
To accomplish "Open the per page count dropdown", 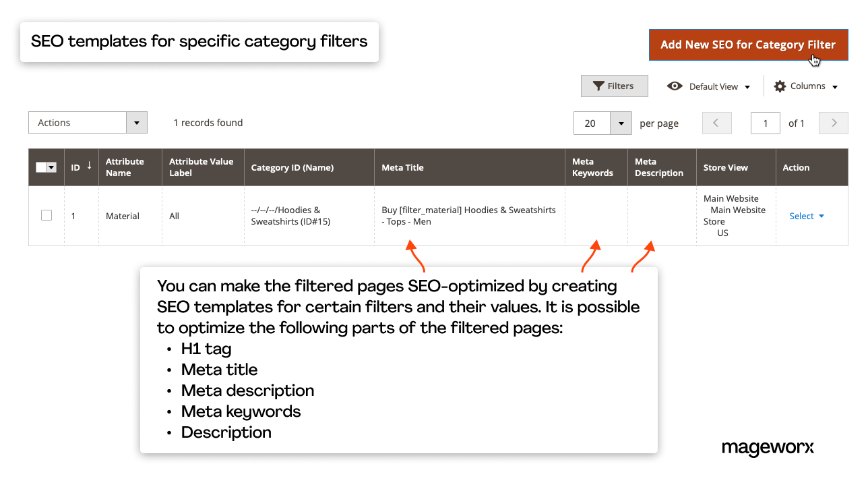I will [620, 123].
